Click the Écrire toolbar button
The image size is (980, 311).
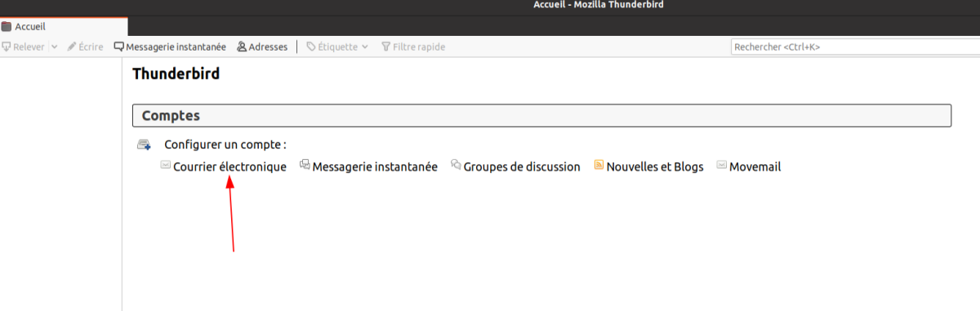coord(85,47)
